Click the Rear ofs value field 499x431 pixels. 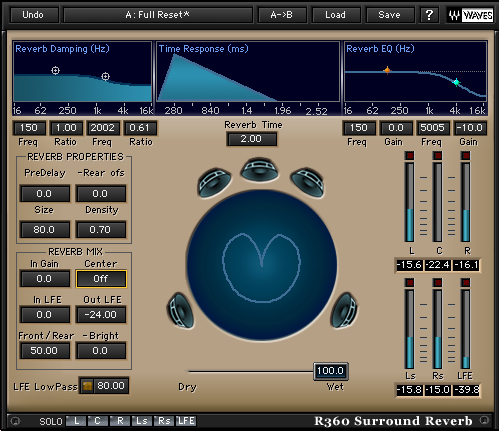point(101,194)
